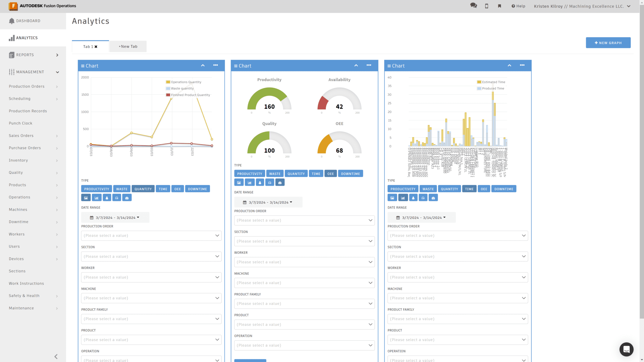The image size is (644, 362).
Task: Click the Reports sidebar icon
Action: [x=12, y=54]
